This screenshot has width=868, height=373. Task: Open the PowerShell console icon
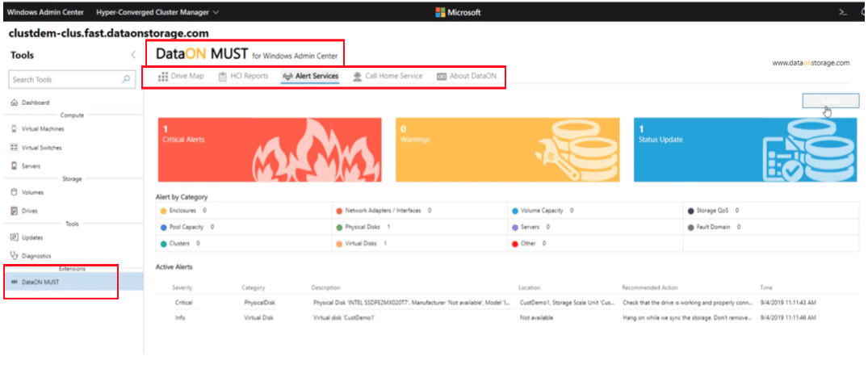(x=843, y=11)
